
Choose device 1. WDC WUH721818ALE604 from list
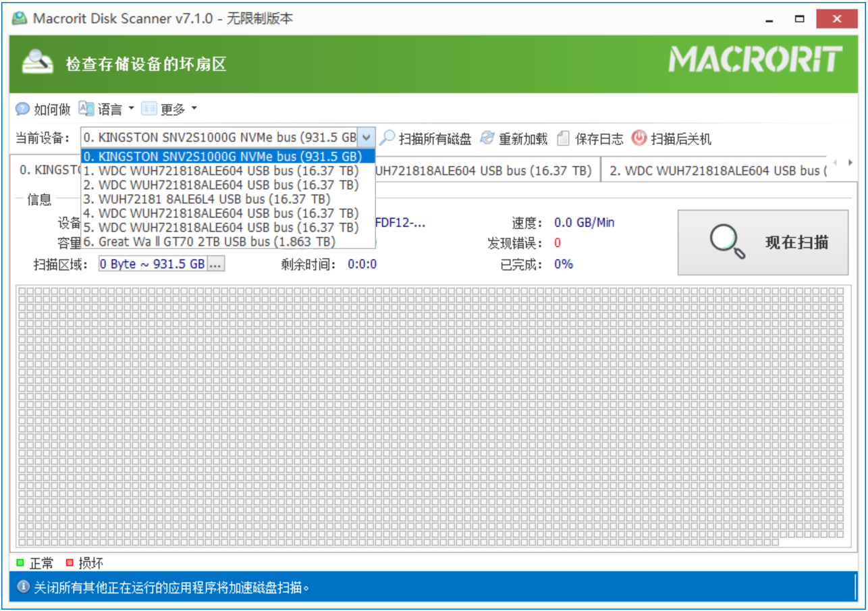coord(228,171)
